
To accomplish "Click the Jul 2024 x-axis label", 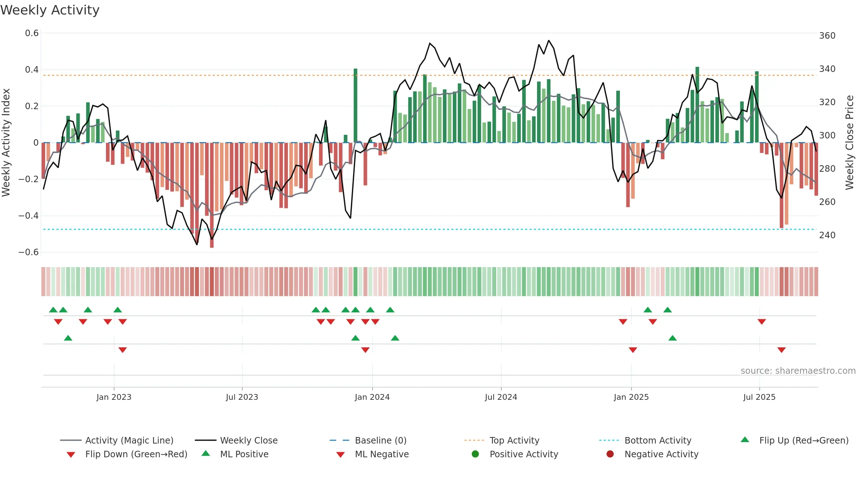I will pyautogui.click(x=501, y=397).
